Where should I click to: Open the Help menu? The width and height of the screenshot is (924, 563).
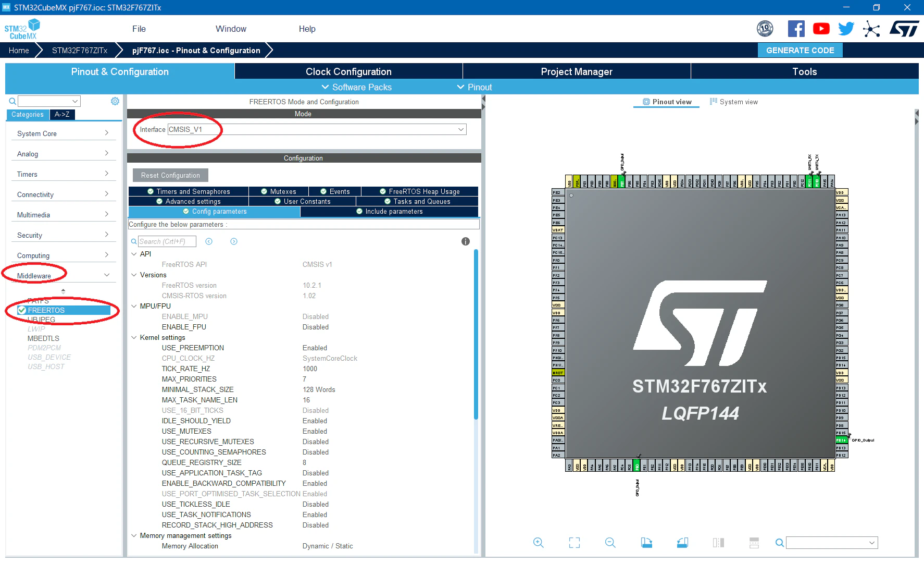(307, 29)
